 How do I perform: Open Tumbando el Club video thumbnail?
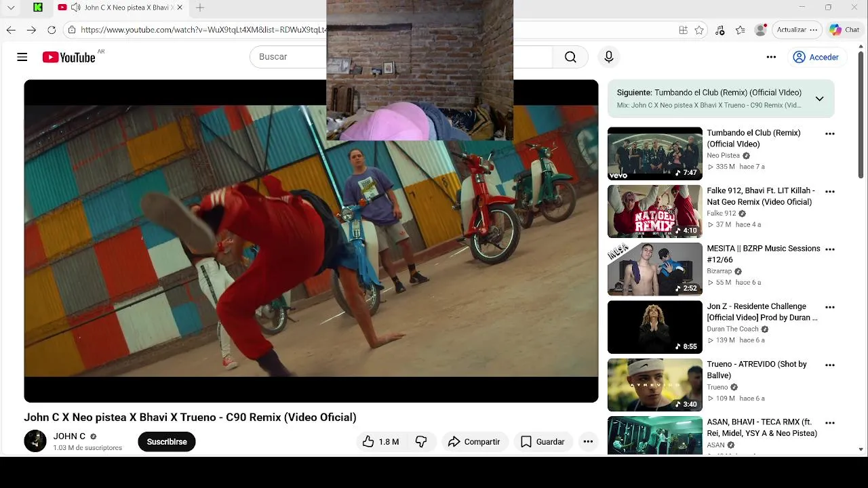655,153
